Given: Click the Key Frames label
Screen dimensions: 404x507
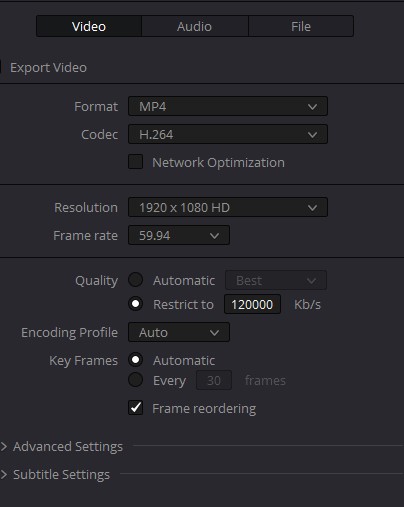Looking at the screenshot, I should [x=83, y=360].
